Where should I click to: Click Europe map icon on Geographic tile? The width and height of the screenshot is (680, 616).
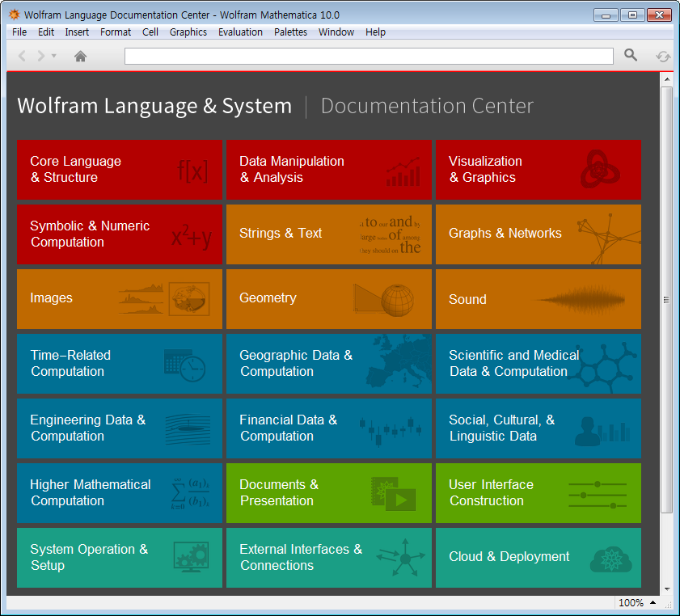pyautogui.click(x=399, y=361)
